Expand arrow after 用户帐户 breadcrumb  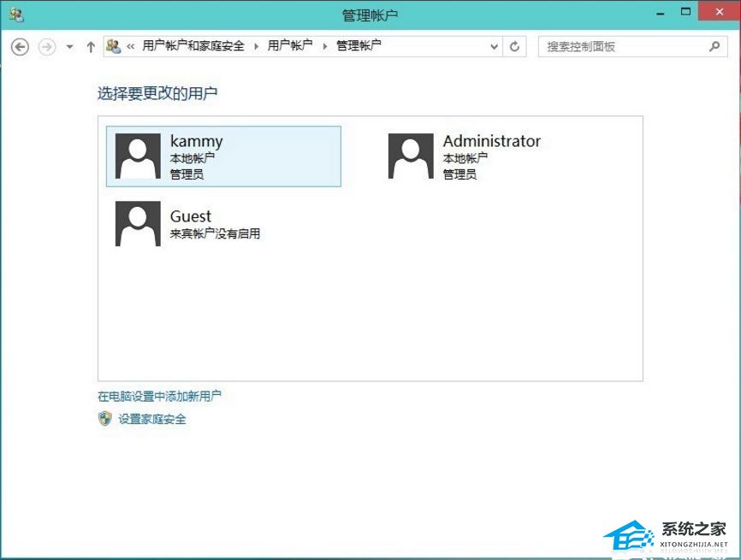click(x=324, y=46)
